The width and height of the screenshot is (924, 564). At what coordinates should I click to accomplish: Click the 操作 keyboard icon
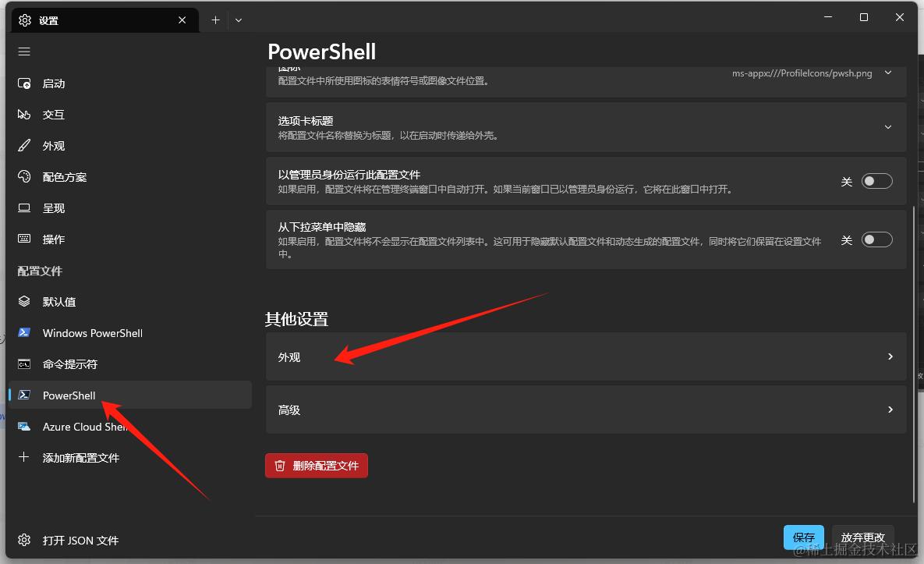coord(24,239)
